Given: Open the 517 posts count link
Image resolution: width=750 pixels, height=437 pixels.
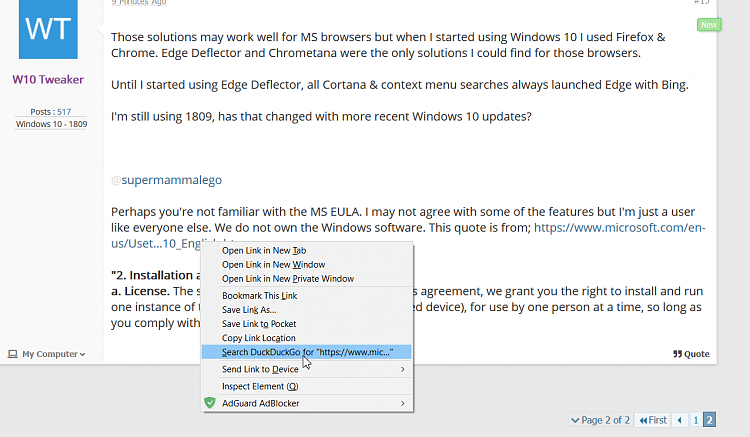Looking at the screenshot, I should pyautogui.click(x=64, y=111).
